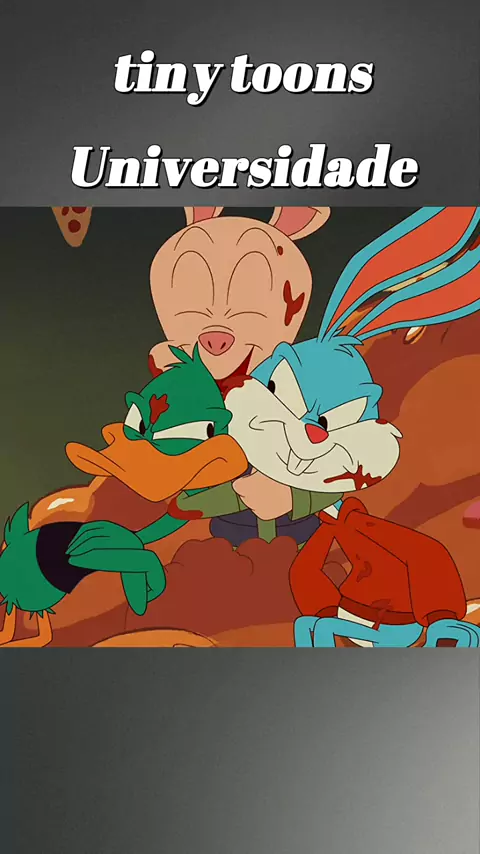The height and width of the screenshot is (854, 480).
Task: Select the 'Universidade' caption text
Action: (x=244, y=166)
